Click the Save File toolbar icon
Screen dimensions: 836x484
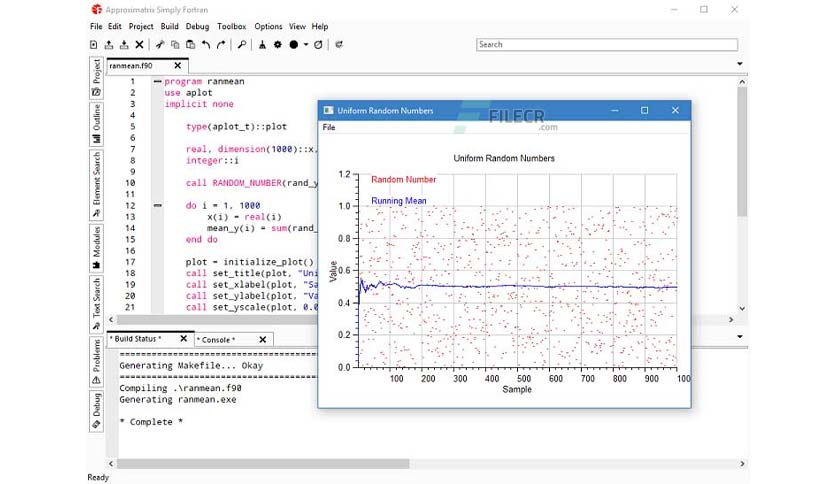click(124, 45)
